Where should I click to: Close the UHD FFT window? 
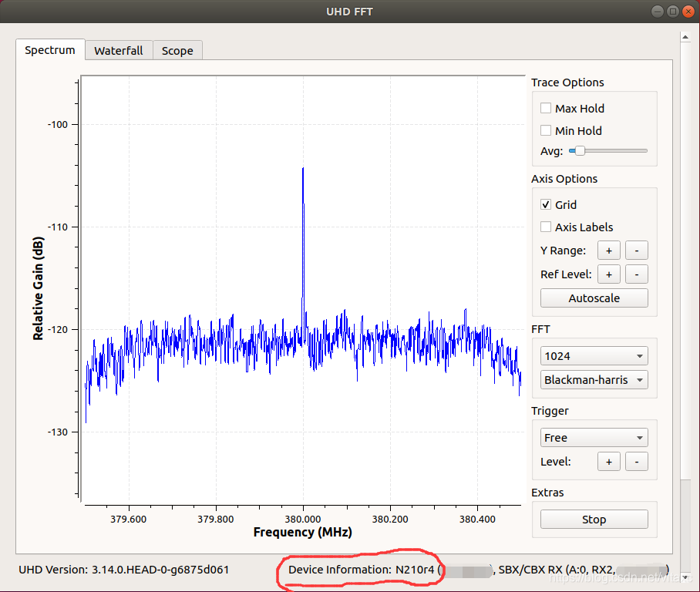688,12
